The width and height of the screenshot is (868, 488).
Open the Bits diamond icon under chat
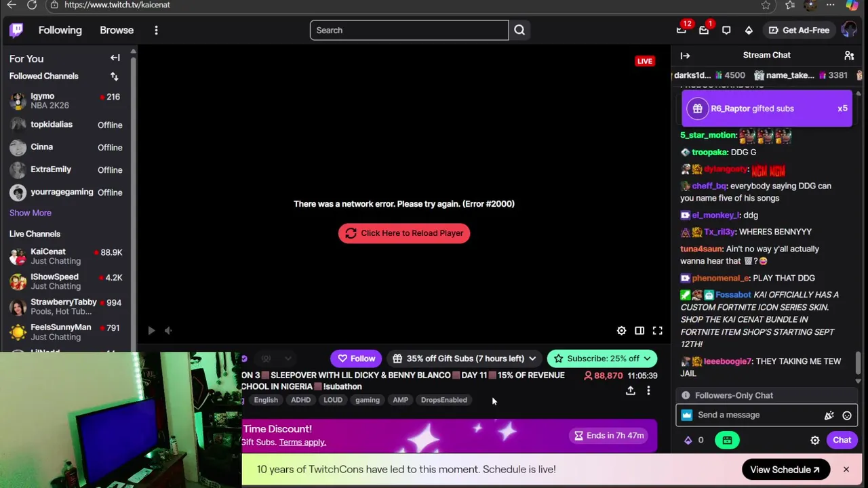pyautogui.click(x=688, y=441)
